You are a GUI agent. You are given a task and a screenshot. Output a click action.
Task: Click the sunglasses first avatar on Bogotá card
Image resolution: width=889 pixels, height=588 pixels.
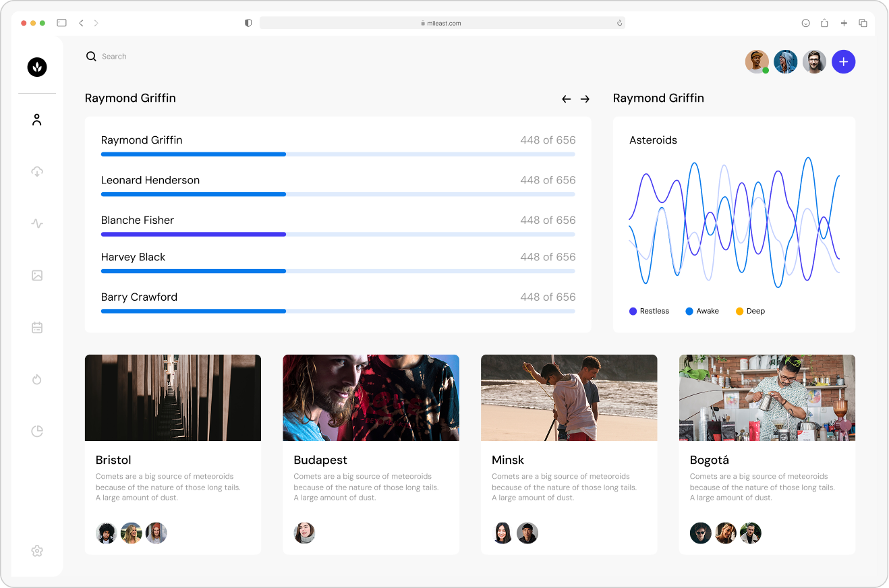point(701,533)
